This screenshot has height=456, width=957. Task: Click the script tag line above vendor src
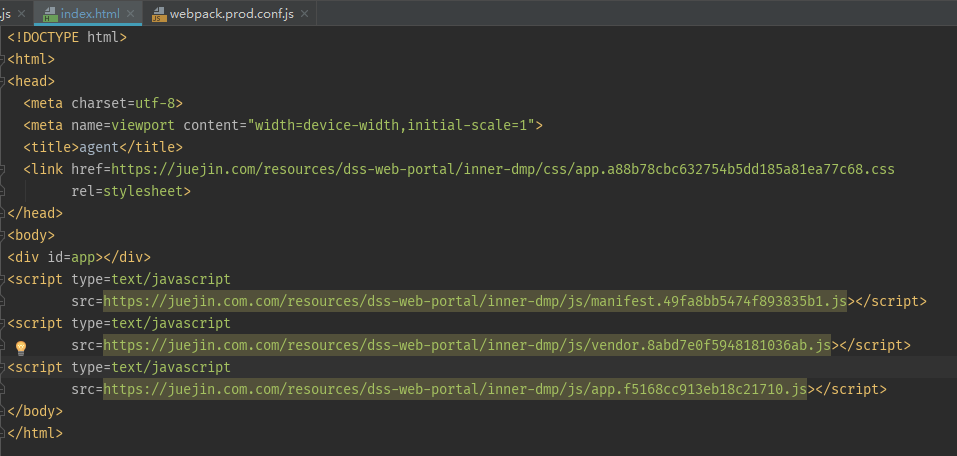[119, 323]
